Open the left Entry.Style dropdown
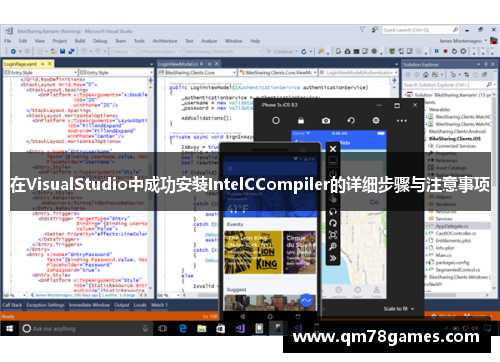Image resolution: width=500 pixels, height=362 pixels. [x=40, y=72]
